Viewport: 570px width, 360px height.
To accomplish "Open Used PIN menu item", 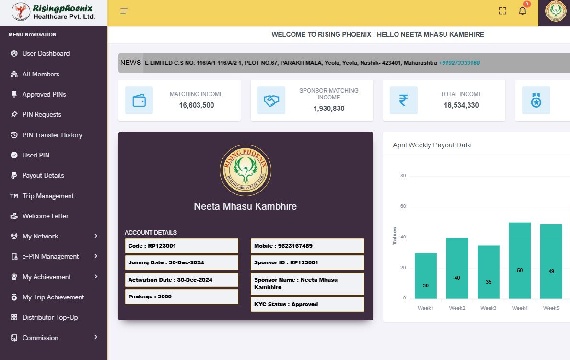I will [x=36, y=155].
